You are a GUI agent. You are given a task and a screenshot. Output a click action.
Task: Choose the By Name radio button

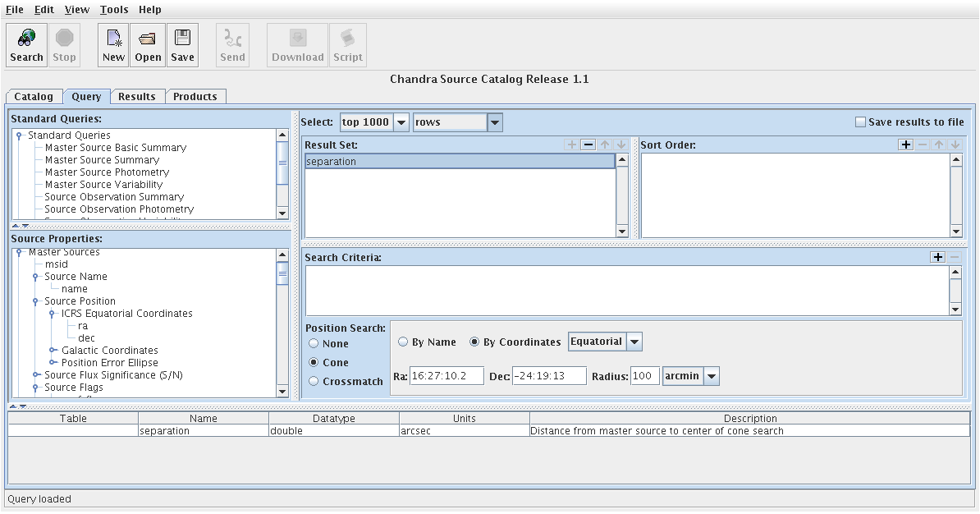tap(403, 342)
